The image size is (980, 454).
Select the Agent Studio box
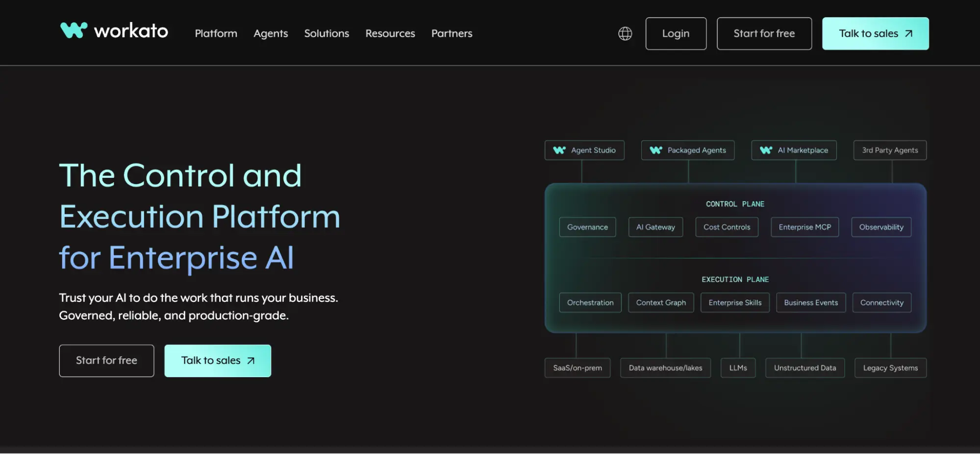tap(584, 150)
